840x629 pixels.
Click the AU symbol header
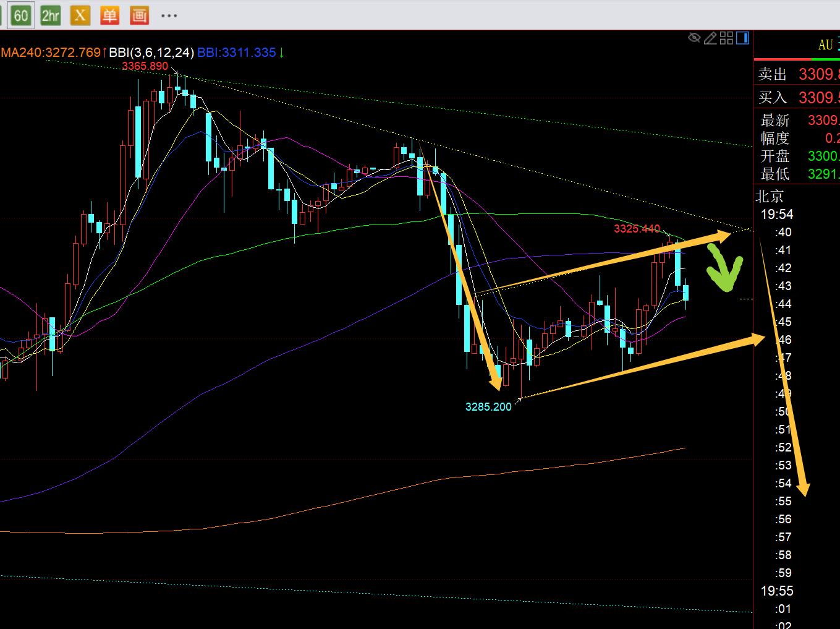[x=825, y=45]
